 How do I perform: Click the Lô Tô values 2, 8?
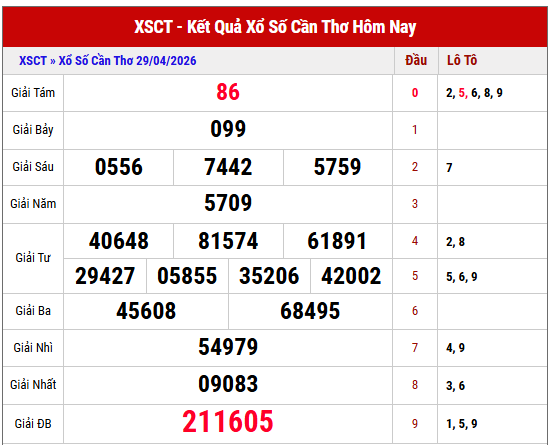(455, 242)
